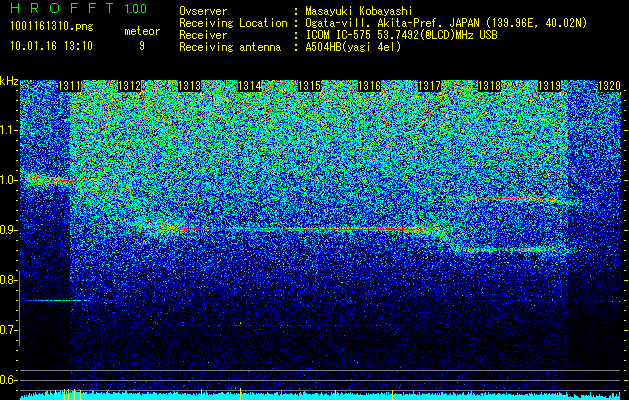
Task: Select the A504HB(yagi 4el) antenna text
Action: click(x=353, y=47)
